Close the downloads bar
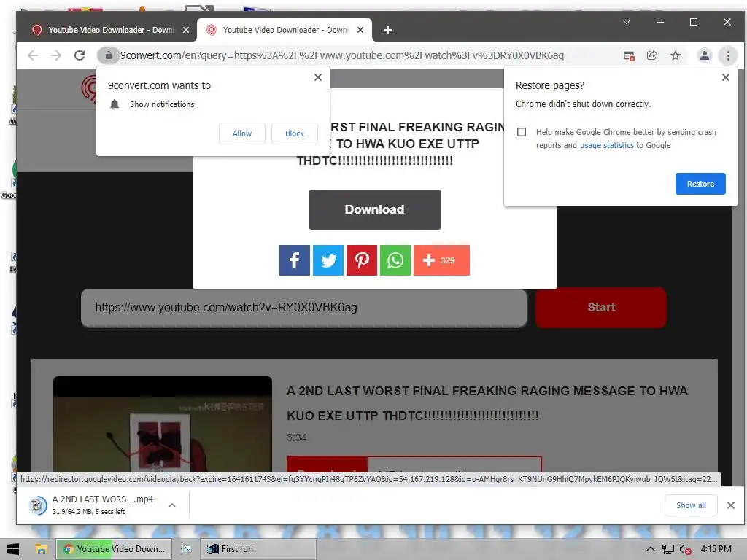The width and height of the screenshot is (747, 560). point(731,505)
